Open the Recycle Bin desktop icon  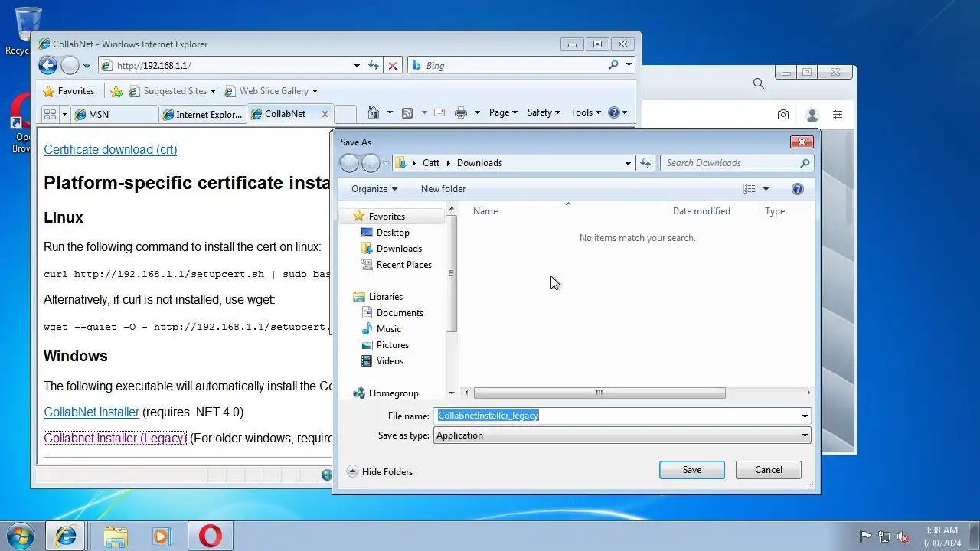pyautogui.click(x=27, y=31)
